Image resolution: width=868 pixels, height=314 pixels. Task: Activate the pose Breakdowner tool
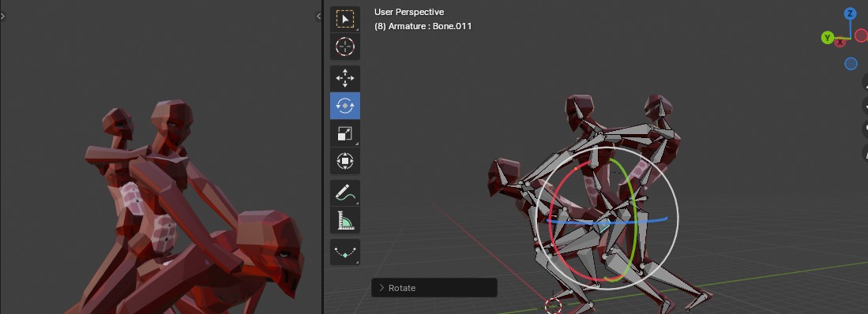coord(345,252)
